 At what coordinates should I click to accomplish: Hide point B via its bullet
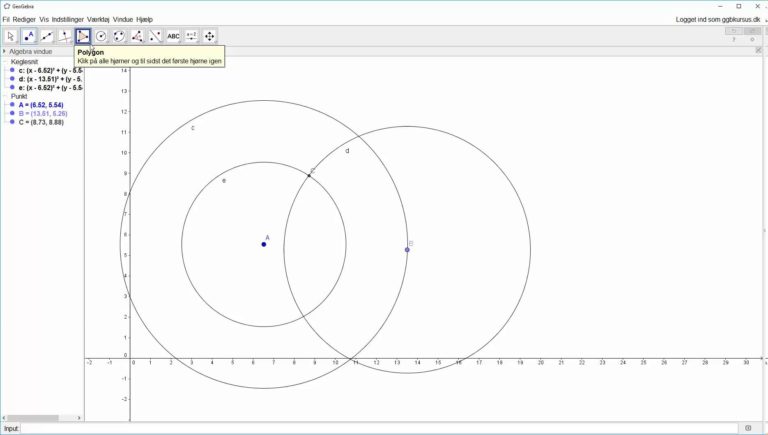click(x=12, y=113)
